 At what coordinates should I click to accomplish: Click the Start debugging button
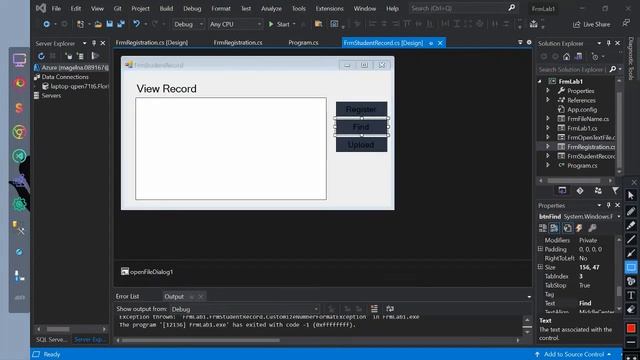279,24
